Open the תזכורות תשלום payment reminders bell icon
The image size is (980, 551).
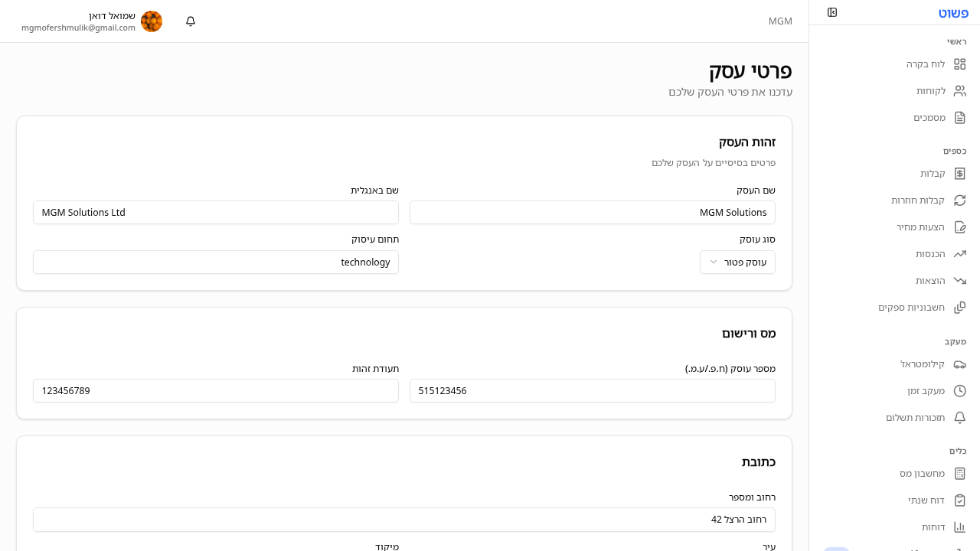960,417
